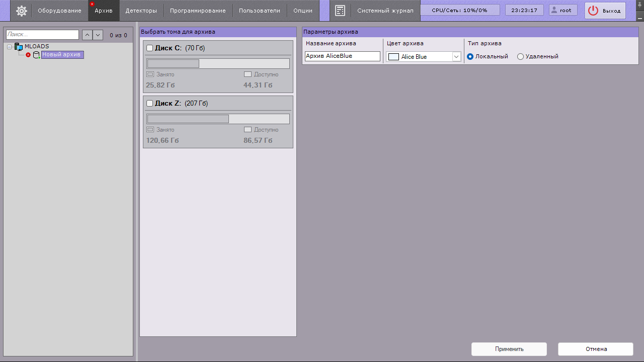This screenshot has width=644, height=362.
Task: Check the Диск Z volume checkbox
Action: point(149,103)
